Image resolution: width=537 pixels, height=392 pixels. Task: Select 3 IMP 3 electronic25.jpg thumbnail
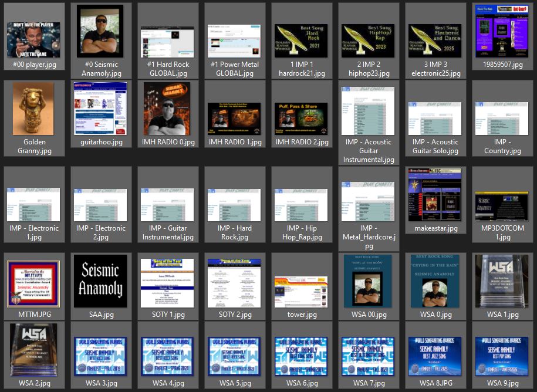pyautogui.click(x=435, y=40)
